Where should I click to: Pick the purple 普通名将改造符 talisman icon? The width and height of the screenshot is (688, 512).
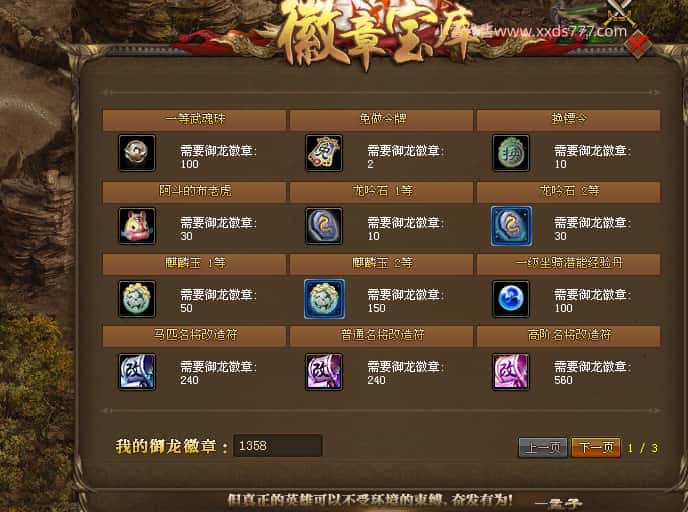click(x=324, y=372)
